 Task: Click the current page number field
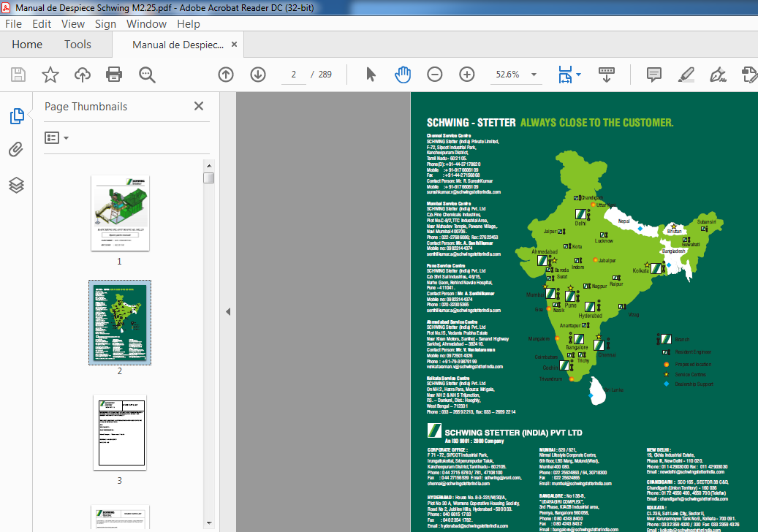(293, 75)
